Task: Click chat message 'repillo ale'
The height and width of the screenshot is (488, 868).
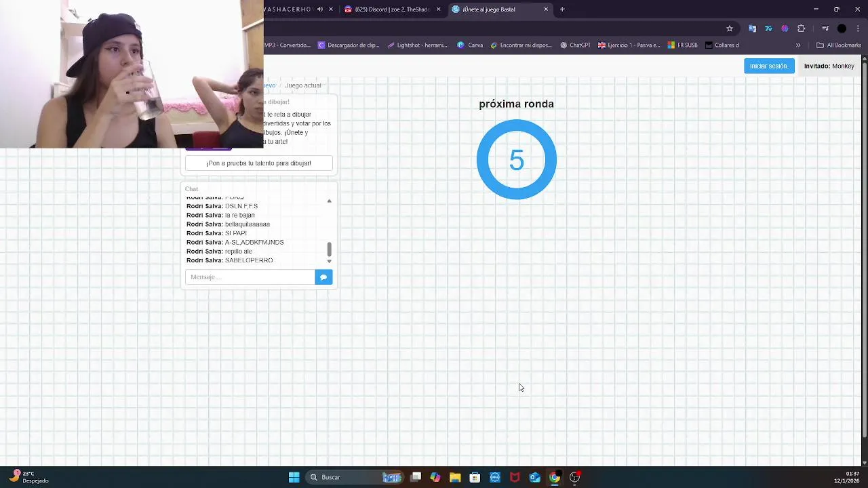Action: 239,251
